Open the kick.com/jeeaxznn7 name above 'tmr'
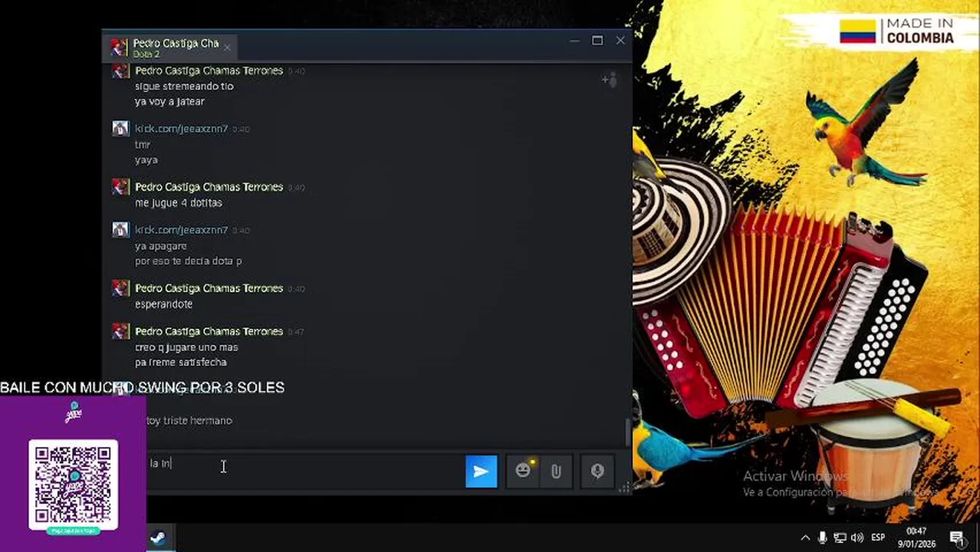Screen dimensions: 980x552 (181, 129)
